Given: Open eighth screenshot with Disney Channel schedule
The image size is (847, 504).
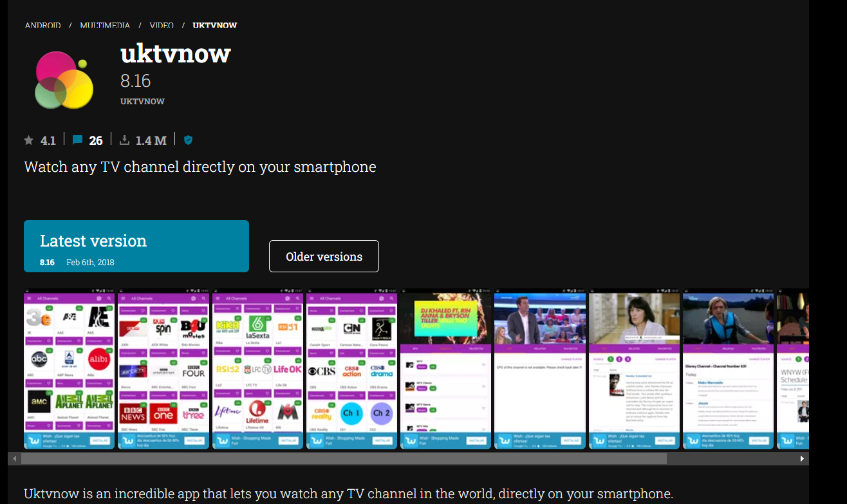Looking at the screenshot, I should (728, 369).
